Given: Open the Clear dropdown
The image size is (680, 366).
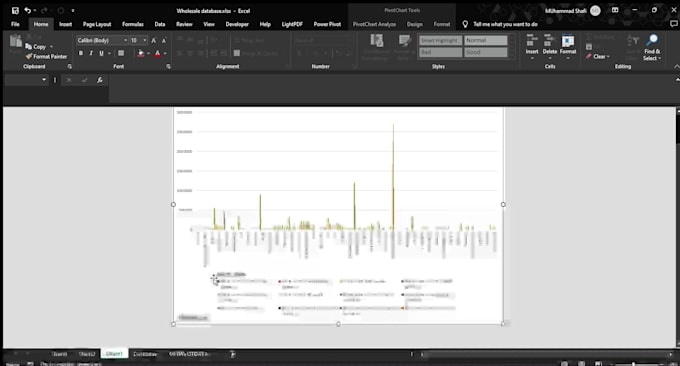Looking at the screenshot, I should point(598,56).
